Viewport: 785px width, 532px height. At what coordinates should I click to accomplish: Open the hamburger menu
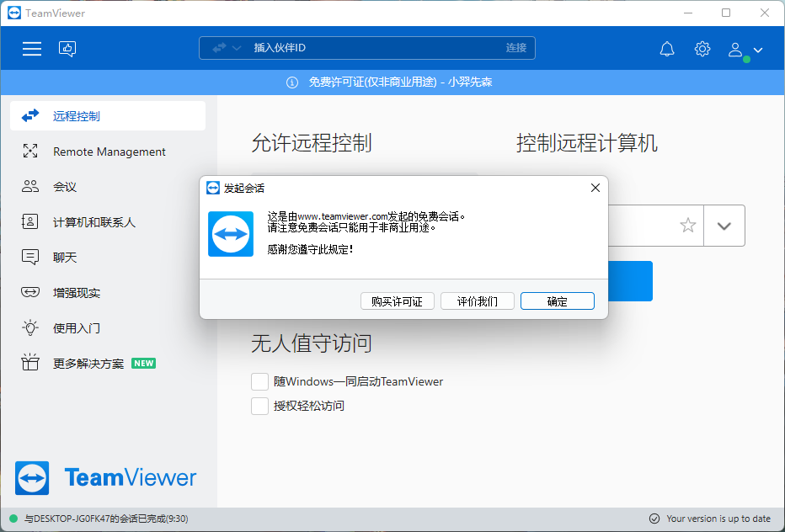point(31,48)
